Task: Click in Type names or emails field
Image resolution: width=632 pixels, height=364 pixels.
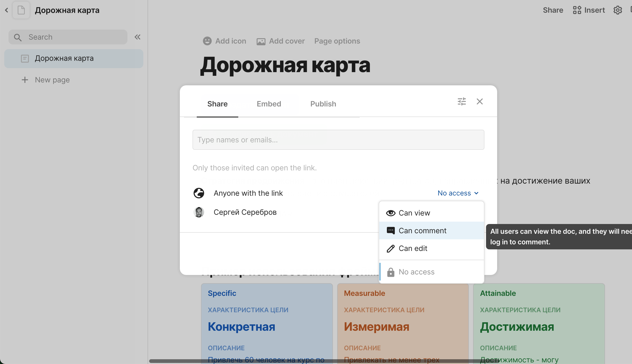Action: pos(338,140)
